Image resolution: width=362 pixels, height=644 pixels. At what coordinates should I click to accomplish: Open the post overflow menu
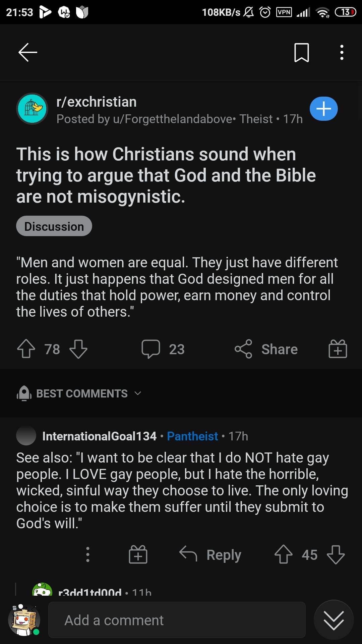[x=342, y=52]
